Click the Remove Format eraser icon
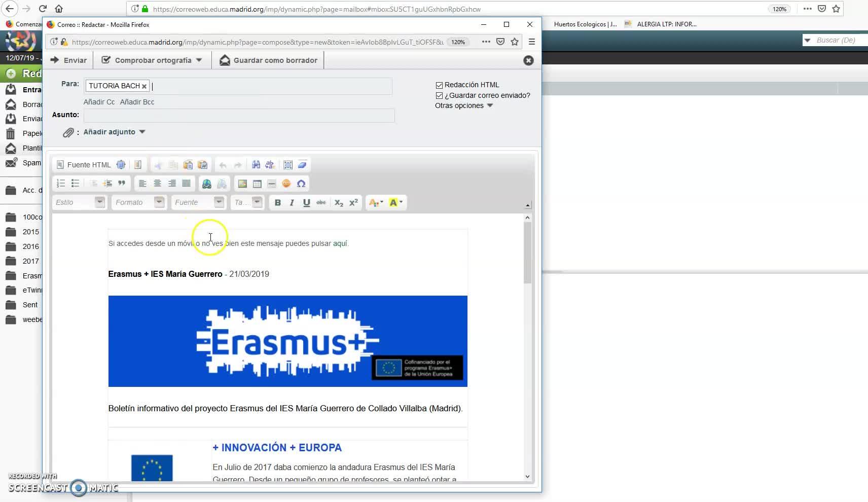868x502 pixels. 302,165
